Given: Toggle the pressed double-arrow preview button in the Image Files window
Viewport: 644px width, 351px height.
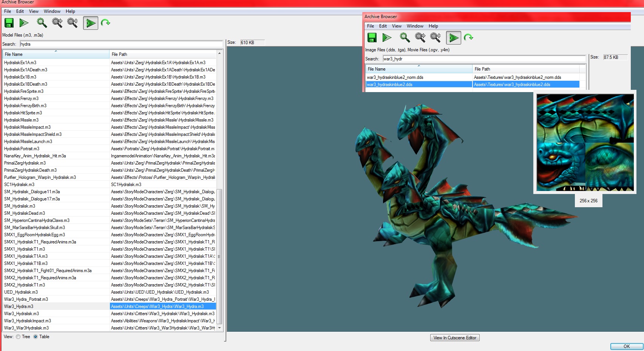Looking at the screenshot, I should [454, 37].
